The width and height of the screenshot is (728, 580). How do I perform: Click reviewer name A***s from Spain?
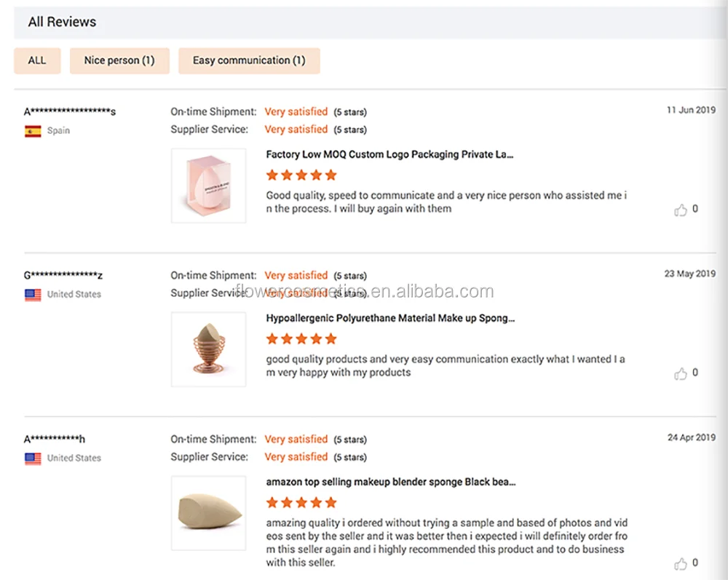click(70, 111)
